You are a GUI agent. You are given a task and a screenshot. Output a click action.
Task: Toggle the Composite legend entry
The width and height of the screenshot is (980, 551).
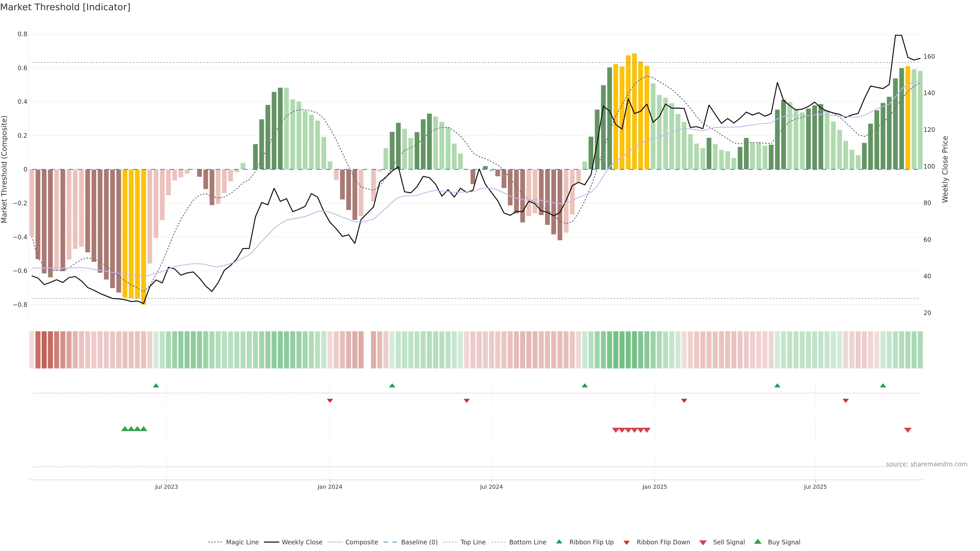pos(361,542)
